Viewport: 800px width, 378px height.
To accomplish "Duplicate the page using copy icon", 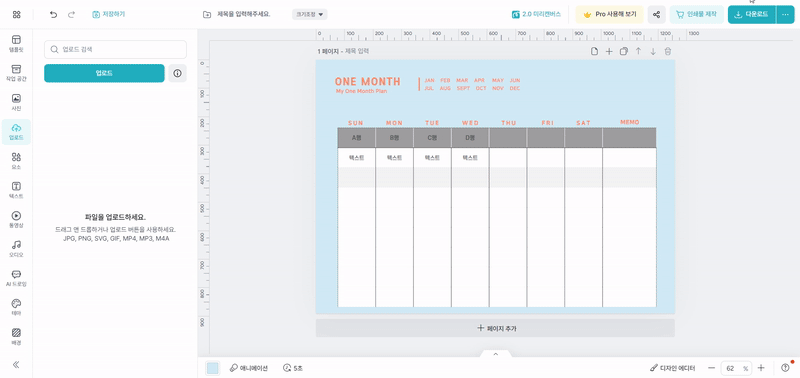I will click(623, 52).
